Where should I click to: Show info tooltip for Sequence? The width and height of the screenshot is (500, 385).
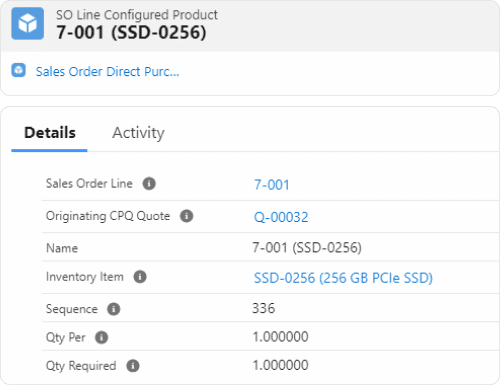tap(114, 309)
